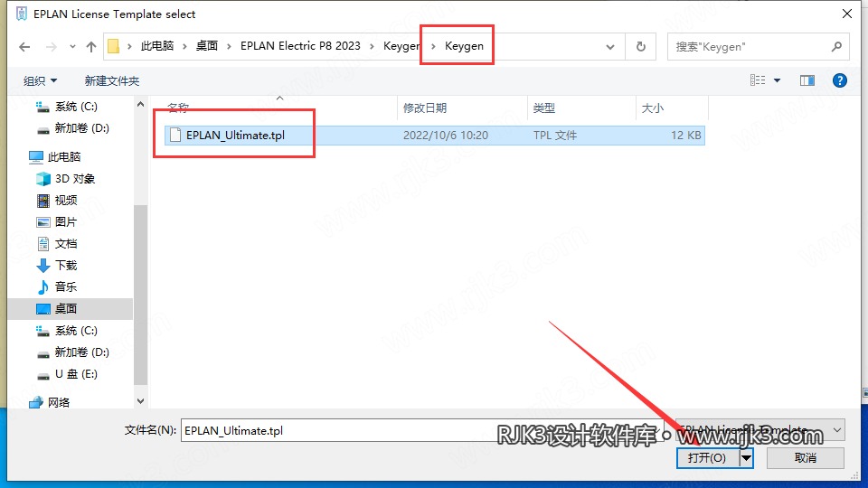868x488 pixels.
Task: Select lower 系统 (C:) under 此电脑
Action: (76, 331)
